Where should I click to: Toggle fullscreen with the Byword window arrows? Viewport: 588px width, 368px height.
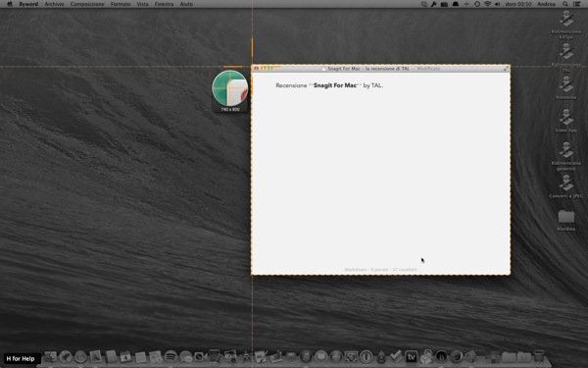(506, 69)
